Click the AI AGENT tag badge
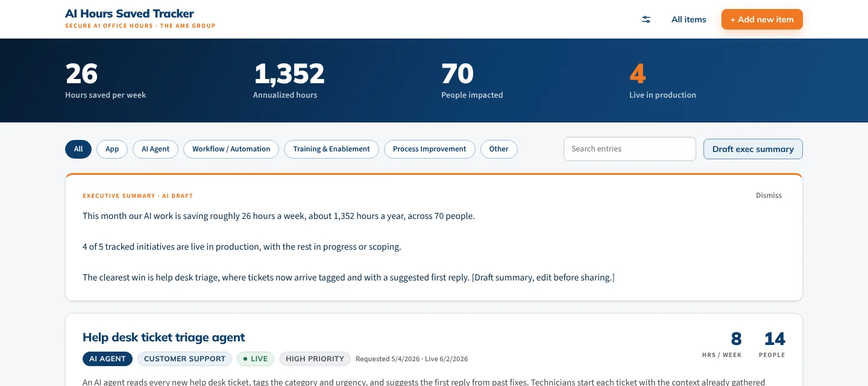Image resolution: width=868 pixels, height=386 pixels. (x=108, y=359)
